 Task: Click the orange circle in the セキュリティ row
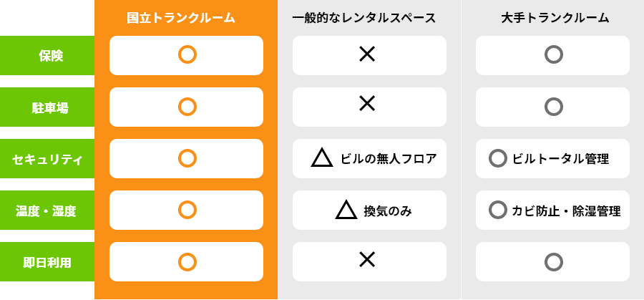point(187,158)
